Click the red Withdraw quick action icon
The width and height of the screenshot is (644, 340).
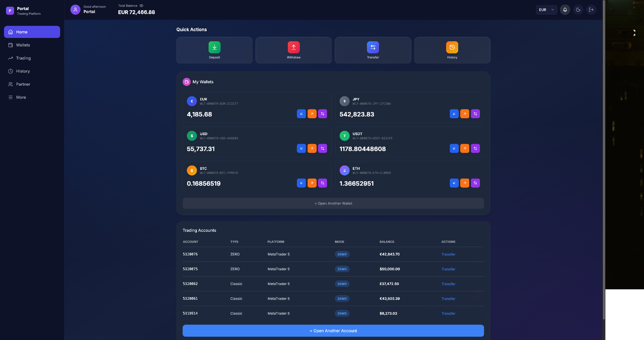293,47
